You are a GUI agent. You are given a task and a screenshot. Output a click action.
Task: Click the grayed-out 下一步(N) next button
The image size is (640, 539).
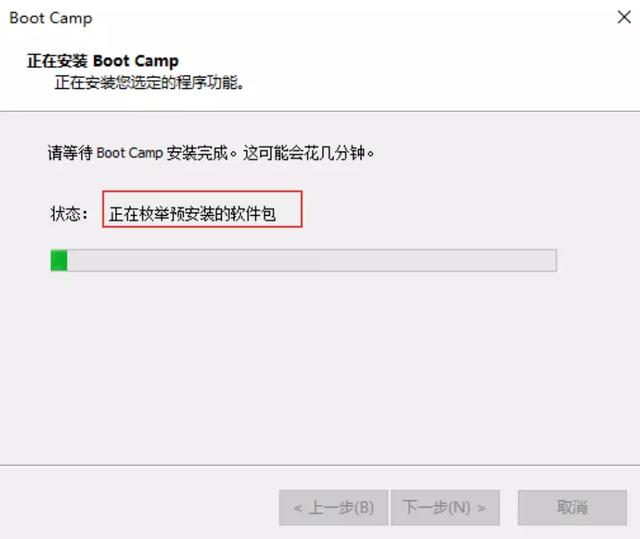[x=445, y=508]
